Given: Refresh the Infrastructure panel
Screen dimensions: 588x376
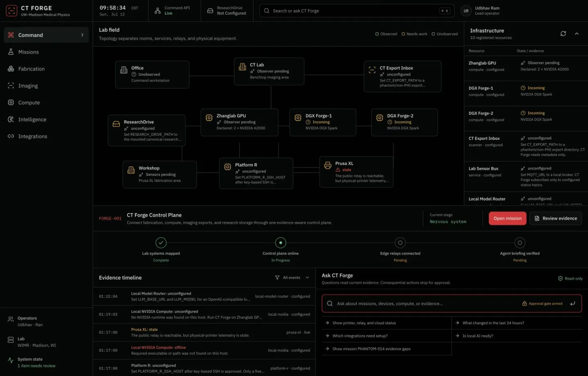Looking at the screenshot, I should tap(563, 33).
